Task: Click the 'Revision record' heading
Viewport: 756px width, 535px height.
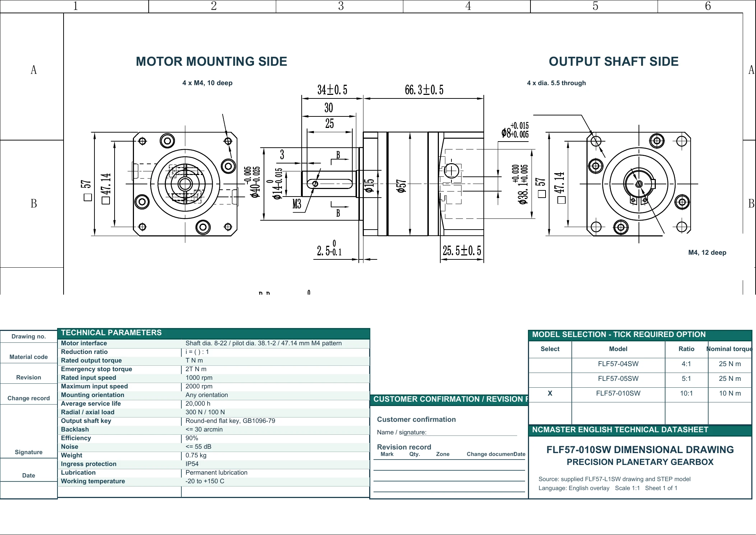Action: (x=404, y=447)
